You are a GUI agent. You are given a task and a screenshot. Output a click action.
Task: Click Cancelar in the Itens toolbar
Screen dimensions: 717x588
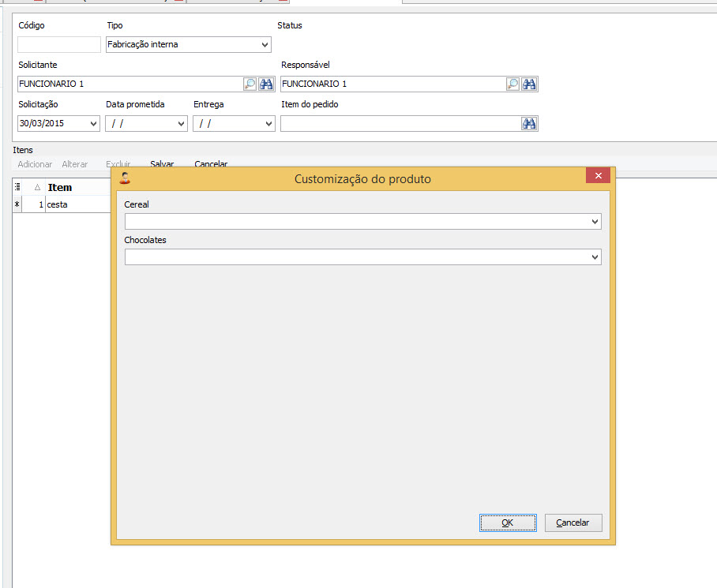[x=211, y=163]
